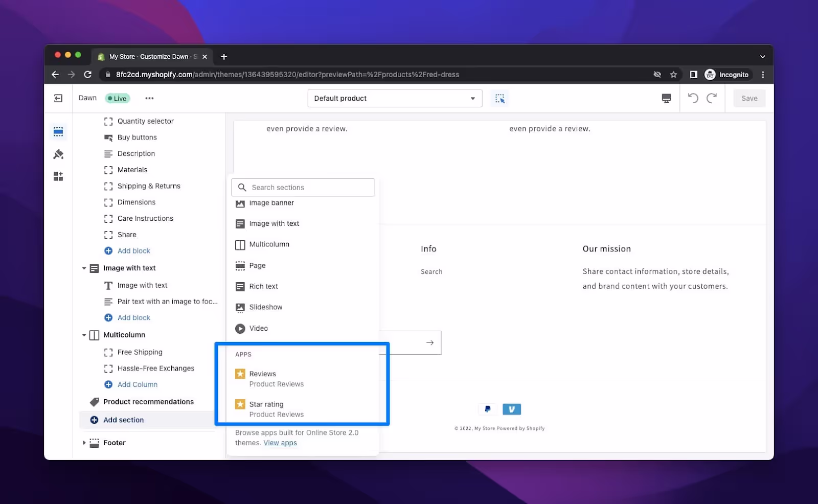Viewport: 818px width, 504px height.
Task: Open the Sections panel icon in sidebar
Action: point(58,132)
